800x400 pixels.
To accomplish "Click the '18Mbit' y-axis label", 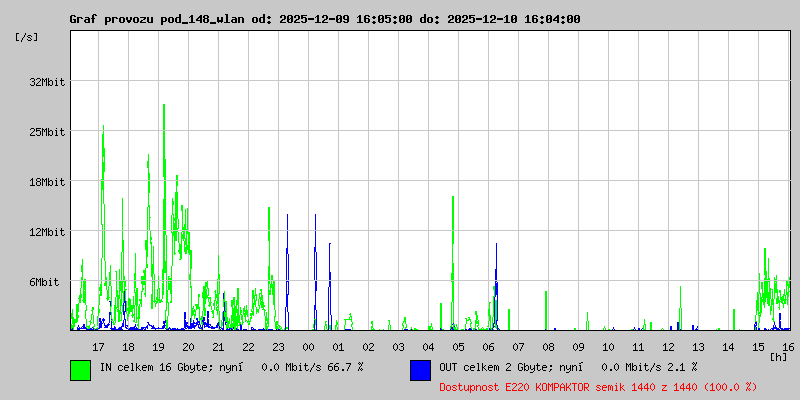I will tap(47, 182).
